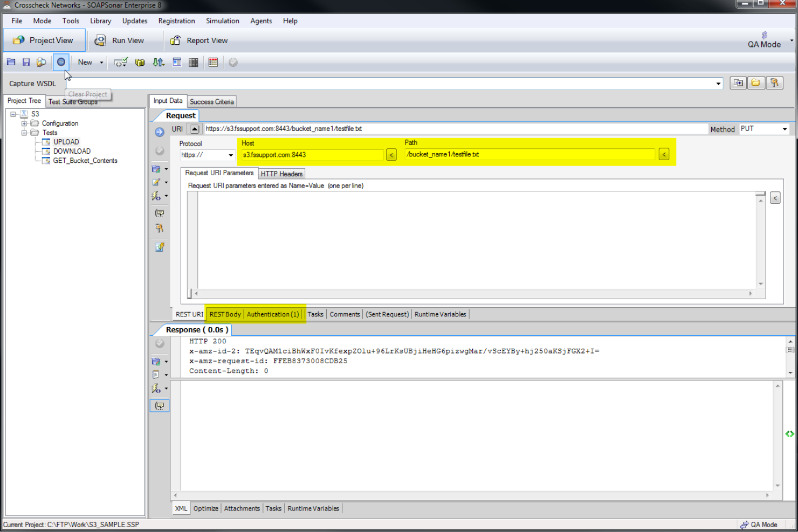Click the New button in toolbar

coord(85,63)
